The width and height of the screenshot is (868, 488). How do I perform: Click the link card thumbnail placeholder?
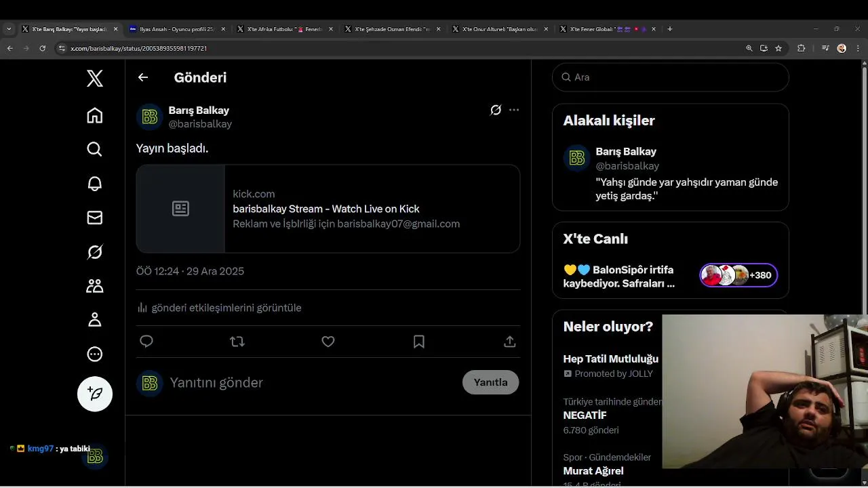point(180,209)
